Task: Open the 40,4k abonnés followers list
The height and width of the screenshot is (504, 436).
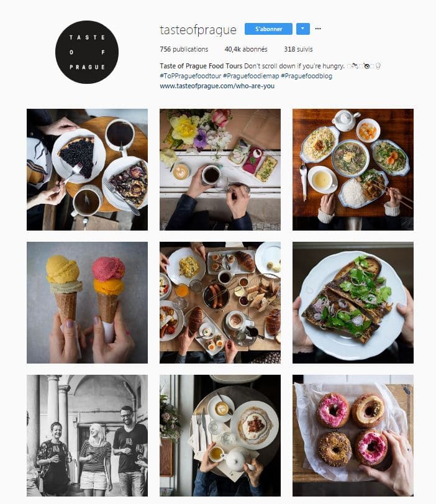Action: [x=246, y=49]
